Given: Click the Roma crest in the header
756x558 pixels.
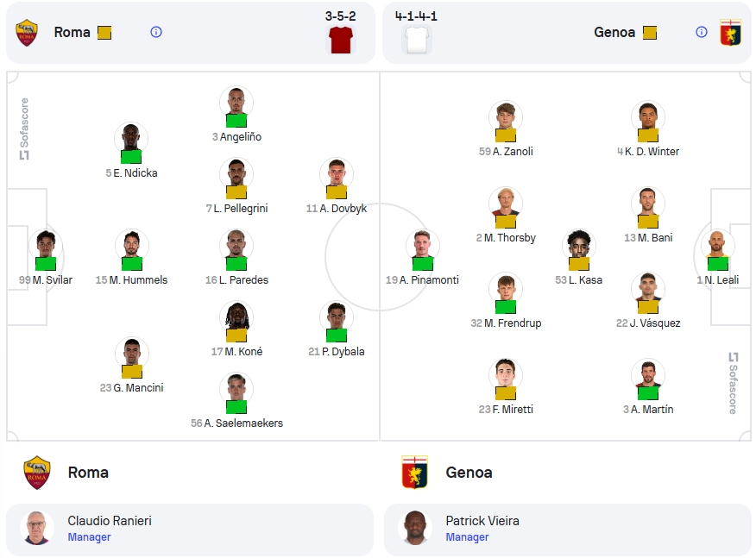Looking at the screenshot, I should (27, 32).
